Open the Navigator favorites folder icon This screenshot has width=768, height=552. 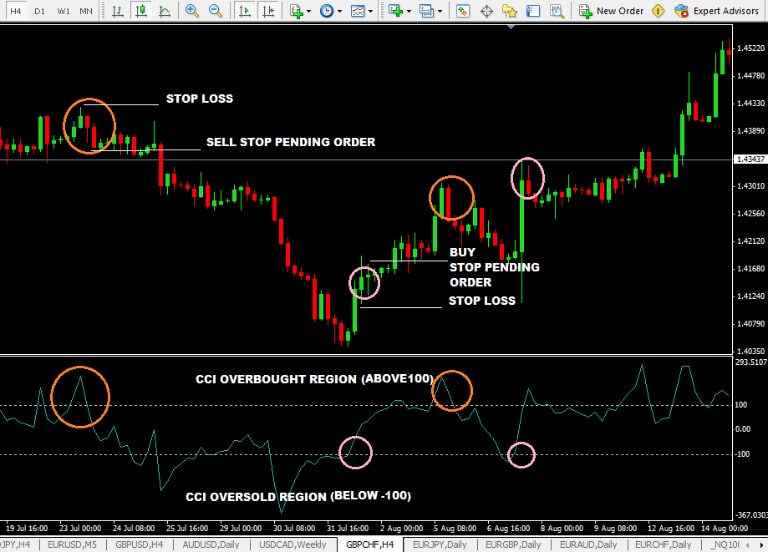[x=510, y=11]
